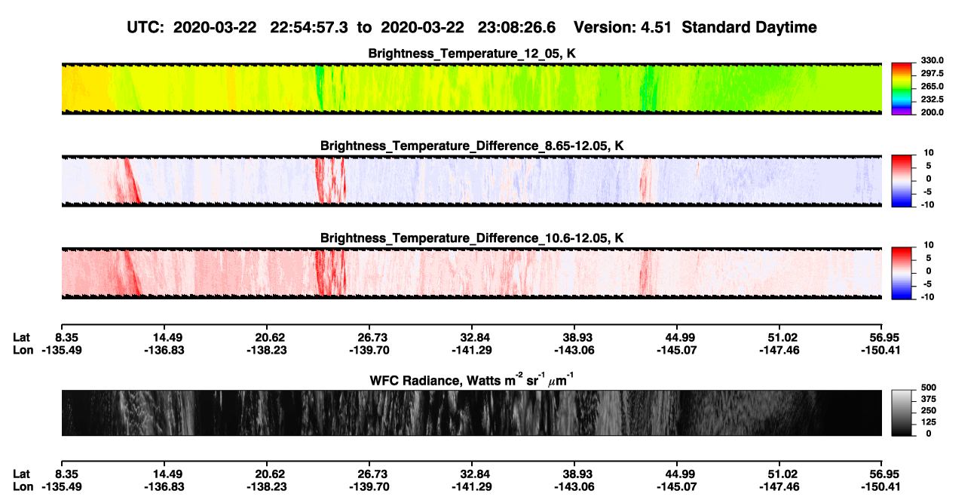The image size is (980, 503).
Task: Click longitude '-143.06' tick beneath the 10.6-12.05 strip
Action: [x=574, y=349]
